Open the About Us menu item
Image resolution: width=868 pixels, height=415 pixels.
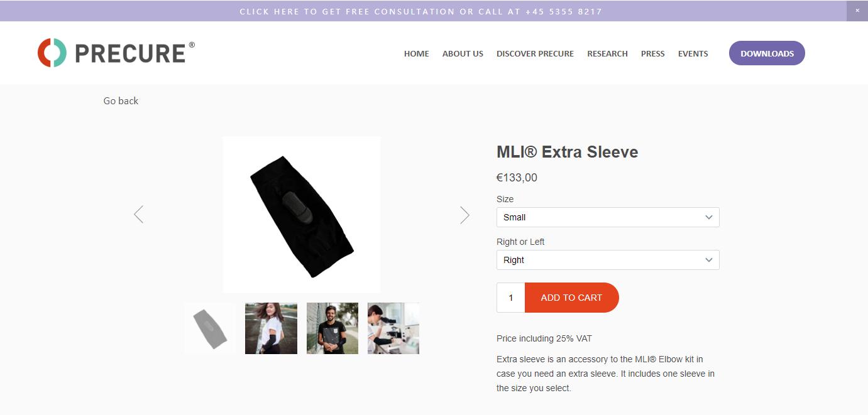pos(463,53)
